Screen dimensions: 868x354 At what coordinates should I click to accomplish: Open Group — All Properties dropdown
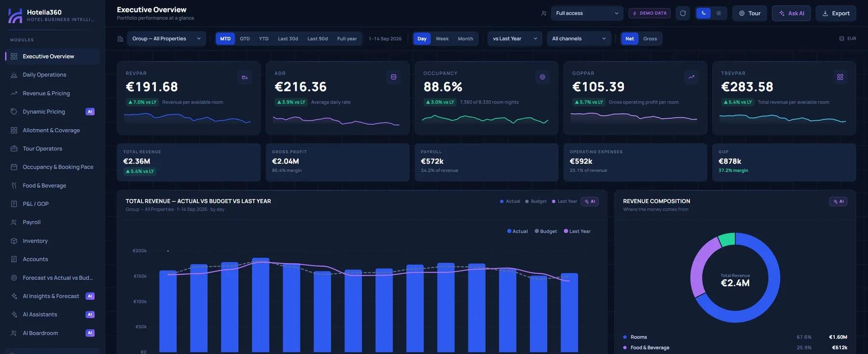166,39
